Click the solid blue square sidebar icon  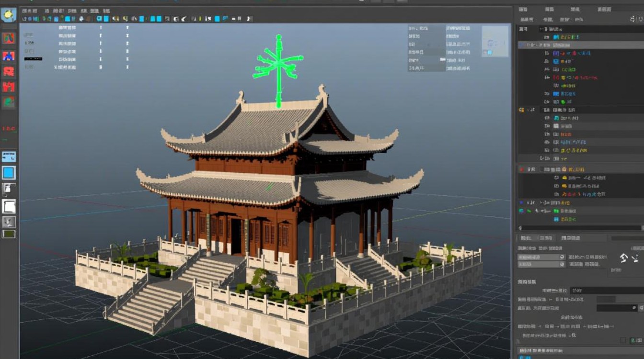[x=9, y=173]
